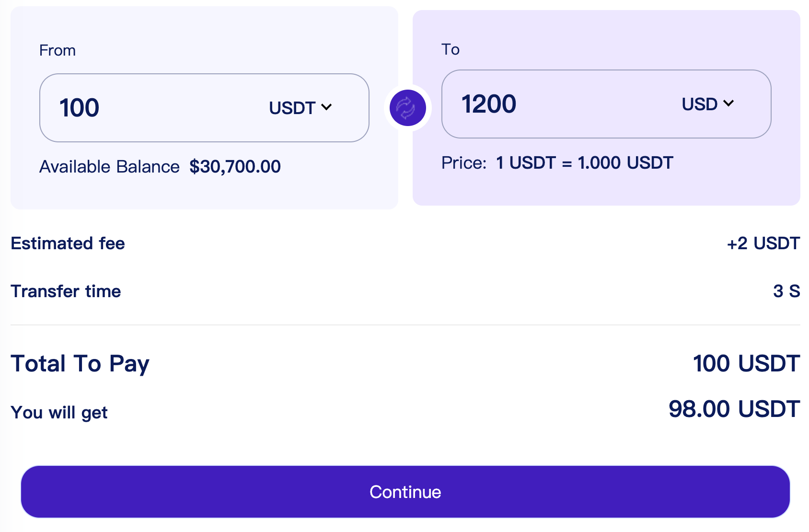Open the USD currency dropdown

tap(707, 104)
